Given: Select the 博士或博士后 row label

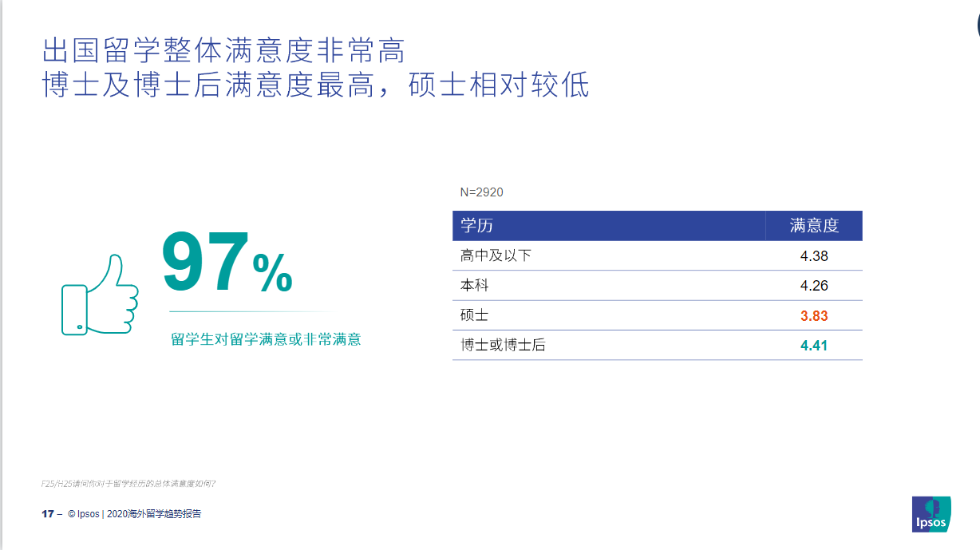Looking at the screenshot, I should pos(503,346).
